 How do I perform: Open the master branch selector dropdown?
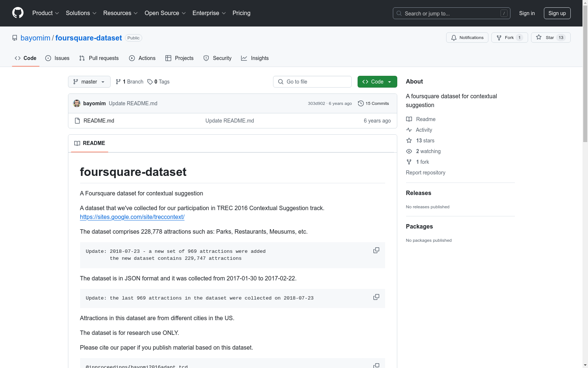click(x=89, y=82)
